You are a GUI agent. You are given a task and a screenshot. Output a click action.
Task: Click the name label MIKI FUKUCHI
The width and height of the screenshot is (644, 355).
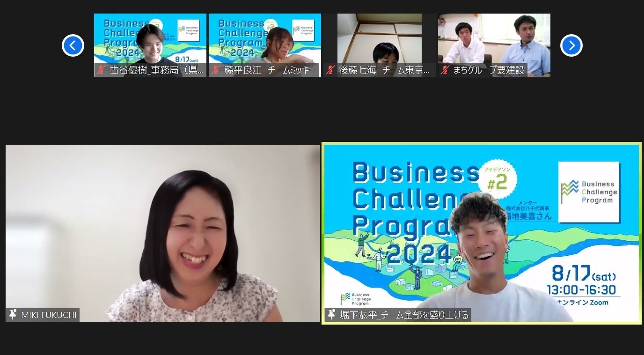coord(49,315)
